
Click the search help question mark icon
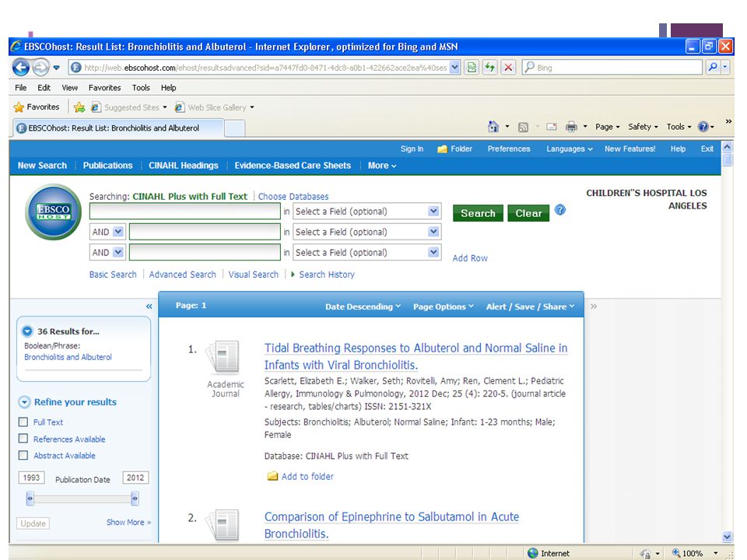(x=560, y=209)
